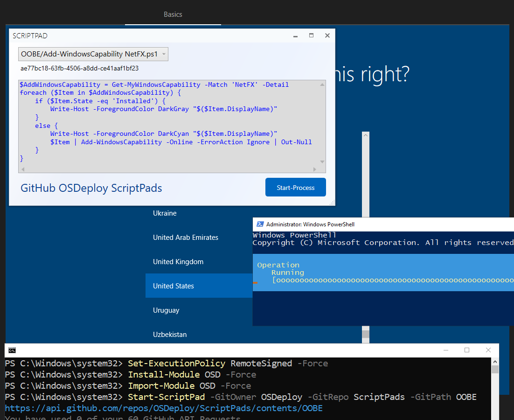Click the console icon in bottom PowerShell window

(x=12, y=350)
